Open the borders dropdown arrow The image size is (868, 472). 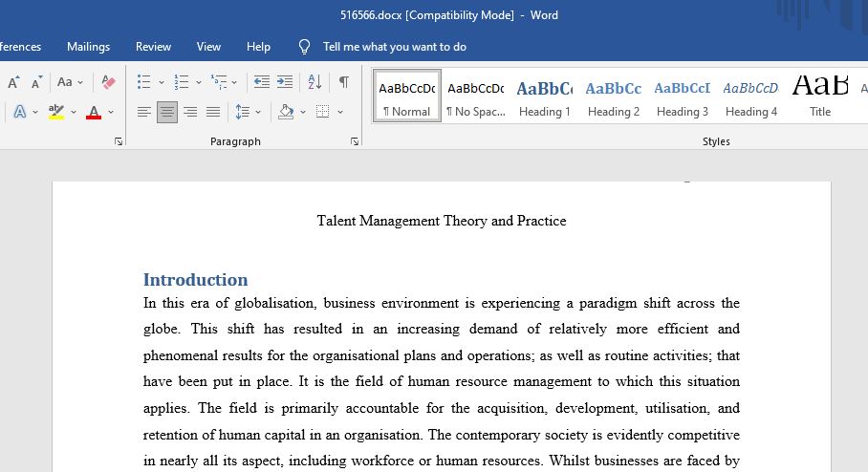[340, 113]
